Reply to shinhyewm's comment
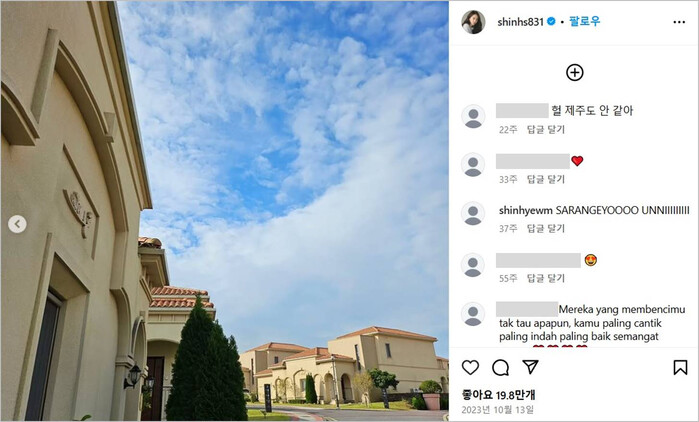The width and height of the screenshot is (699, 422). (x=546, y=229)
